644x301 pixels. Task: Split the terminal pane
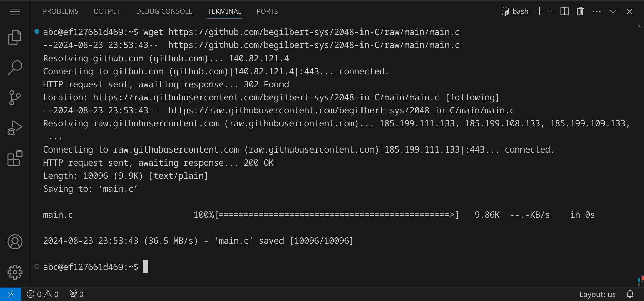click(x=564, y=11)
